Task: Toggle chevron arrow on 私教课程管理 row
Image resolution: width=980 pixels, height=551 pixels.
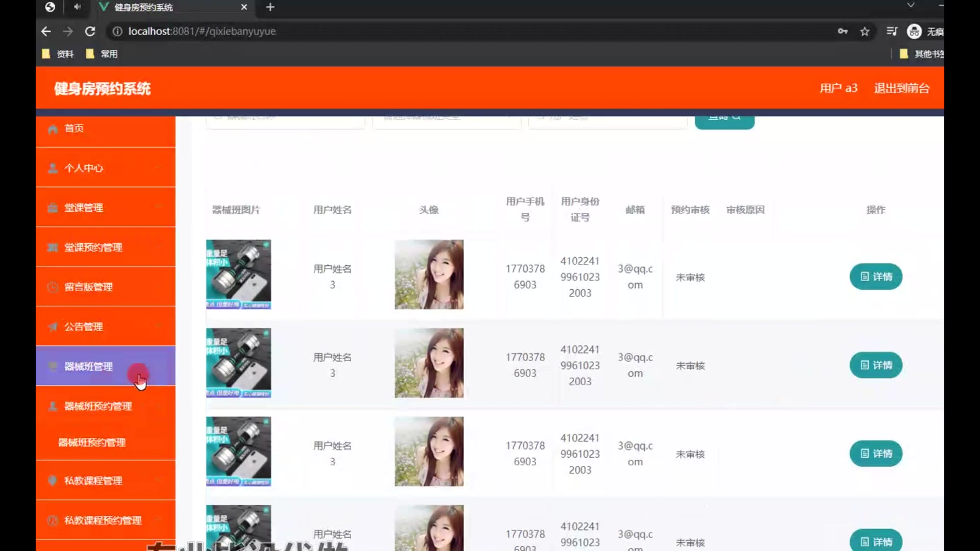Action: (x=158, y=480)
